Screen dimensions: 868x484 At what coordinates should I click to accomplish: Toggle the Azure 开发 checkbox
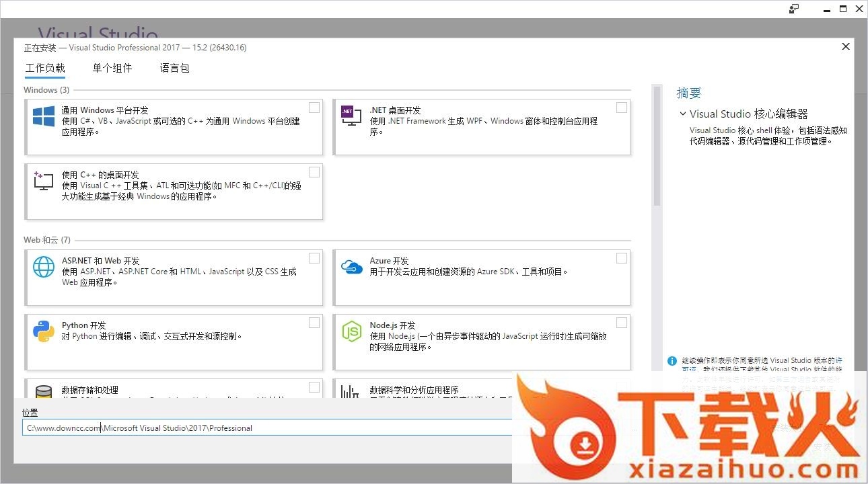pyautogui.click(x=622, y=258)
